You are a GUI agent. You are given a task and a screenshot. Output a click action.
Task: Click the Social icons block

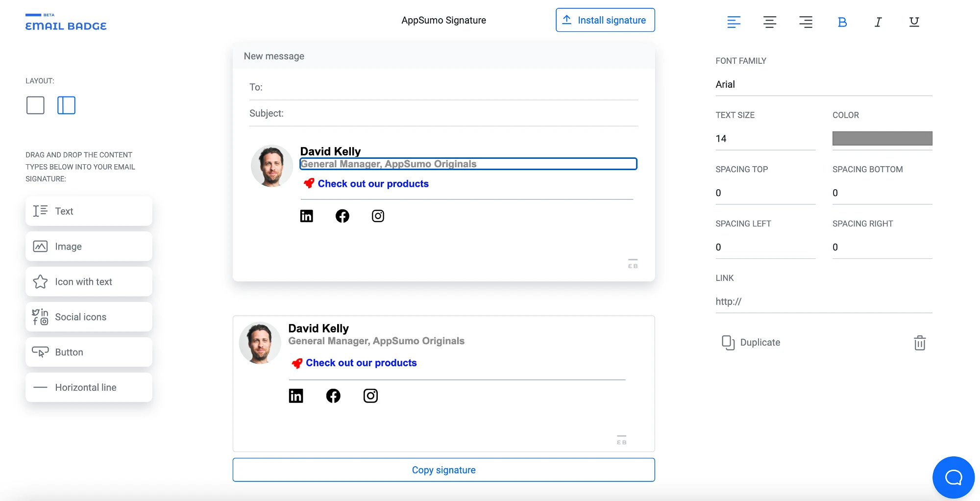89,317
